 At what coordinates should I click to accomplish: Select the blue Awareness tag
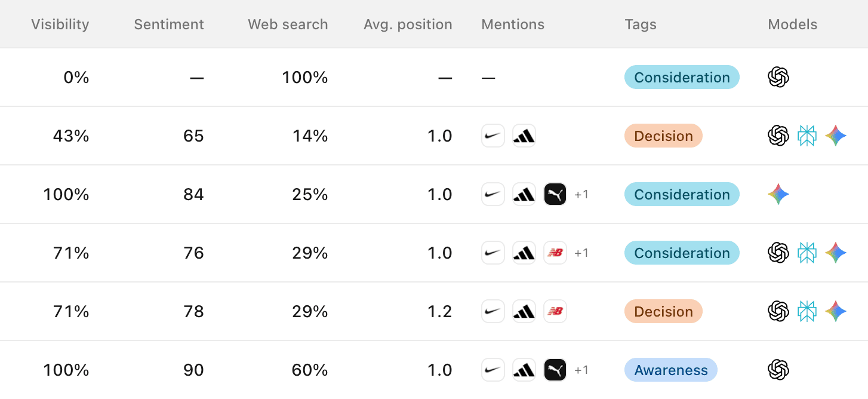tap(671, 370)
